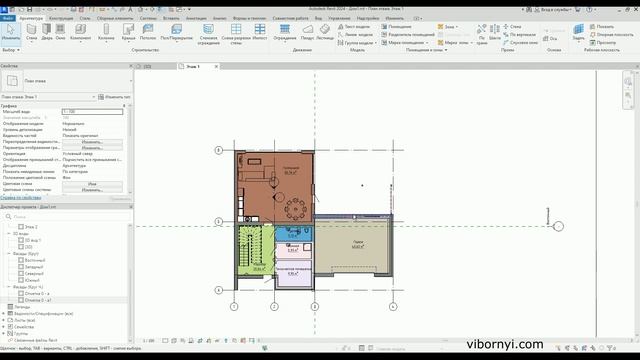Open the Справка по свойствам link
This screenshot has width=640, height=360.
pos(21,198)
